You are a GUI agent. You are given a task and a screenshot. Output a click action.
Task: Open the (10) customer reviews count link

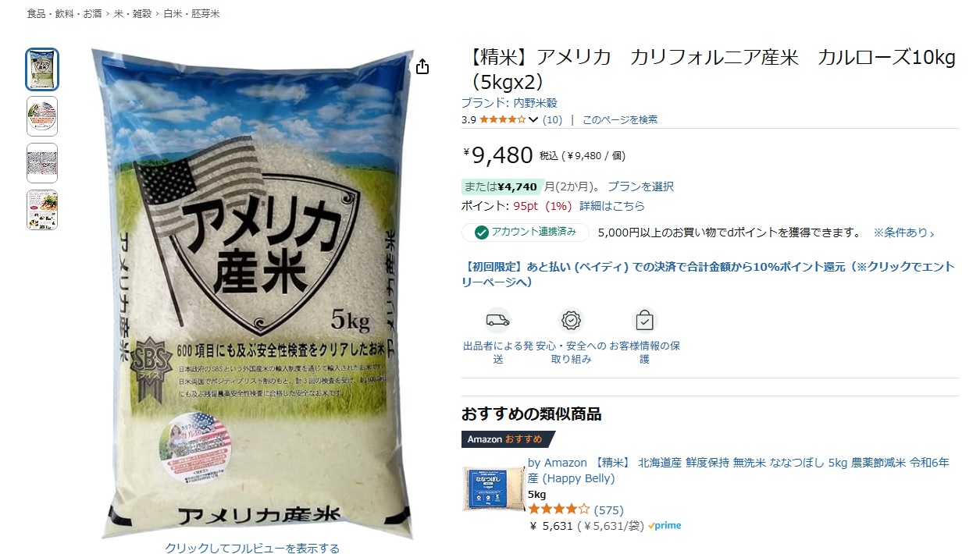coord(552,120)
